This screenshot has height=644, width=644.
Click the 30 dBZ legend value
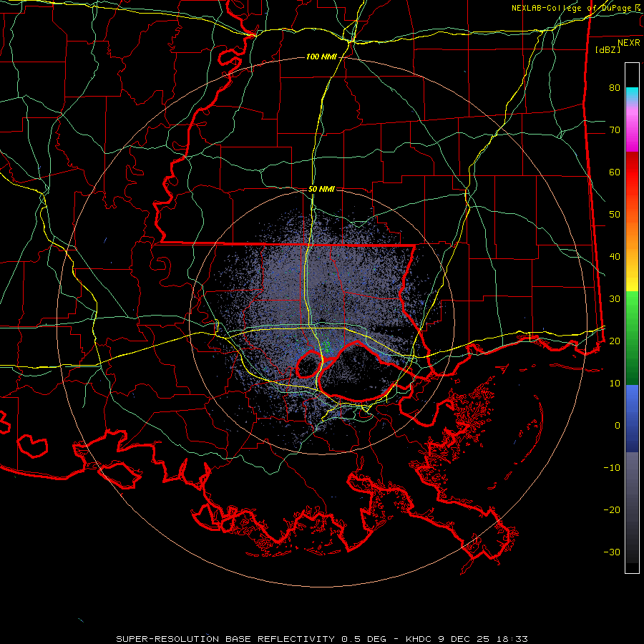[615, 299]
